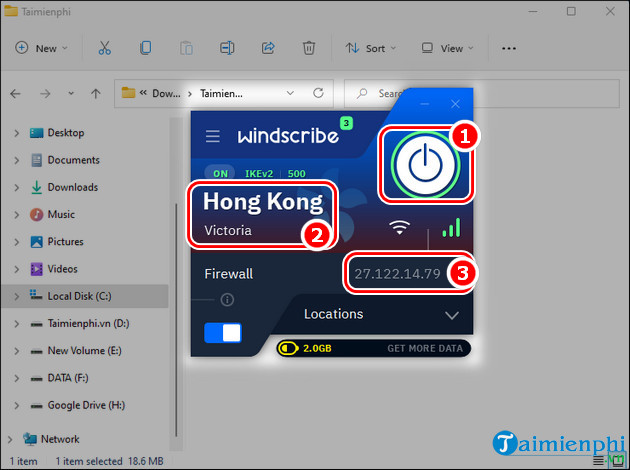Minimize the Windscribe window

pos(425,104)
